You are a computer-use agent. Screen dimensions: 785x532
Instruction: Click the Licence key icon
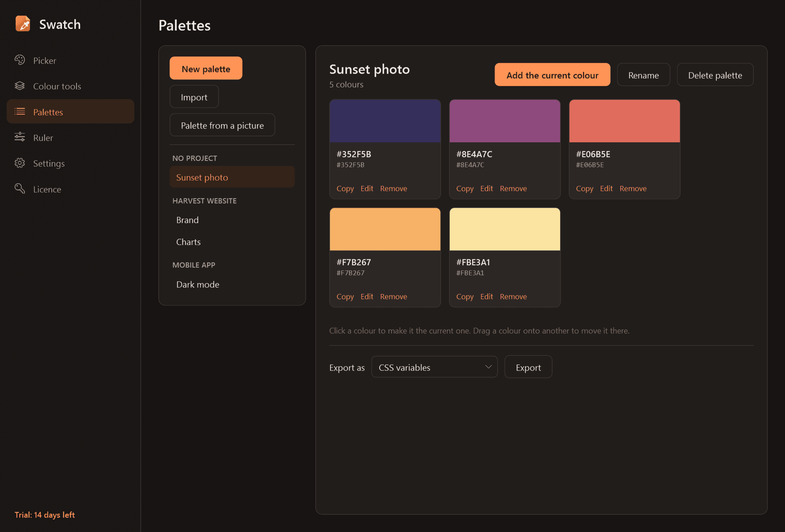[x=20, y=189]
